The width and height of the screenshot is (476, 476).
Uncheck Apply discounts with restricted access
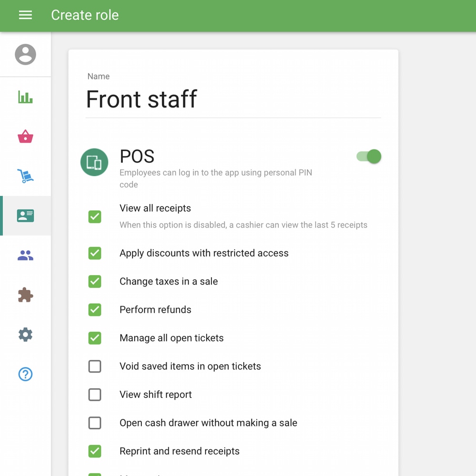[x=95, y=253]
